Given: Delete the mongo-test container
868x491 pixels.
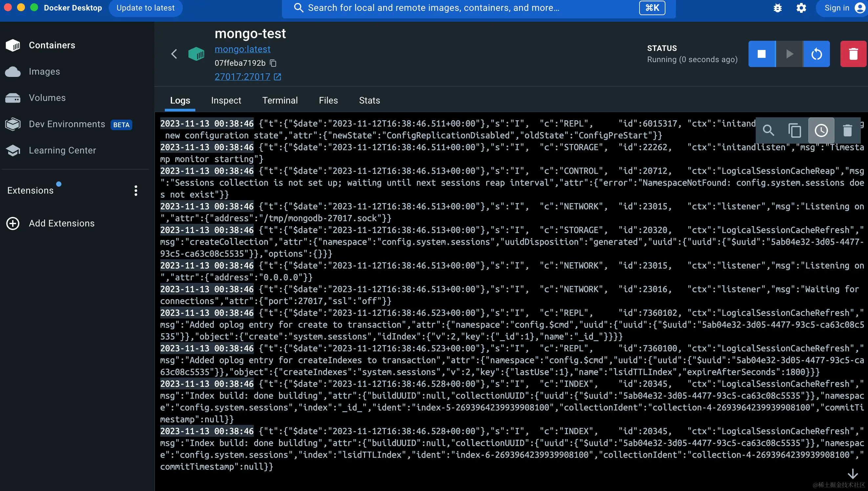Looking at the screenshot, I should pyautogui.click(x=853, y=54).
